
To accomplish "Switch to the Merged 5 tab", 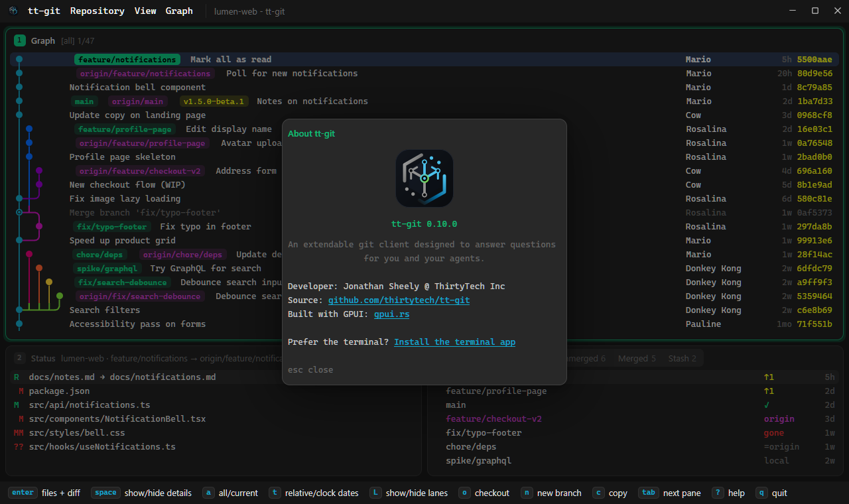I will point(637,359).
